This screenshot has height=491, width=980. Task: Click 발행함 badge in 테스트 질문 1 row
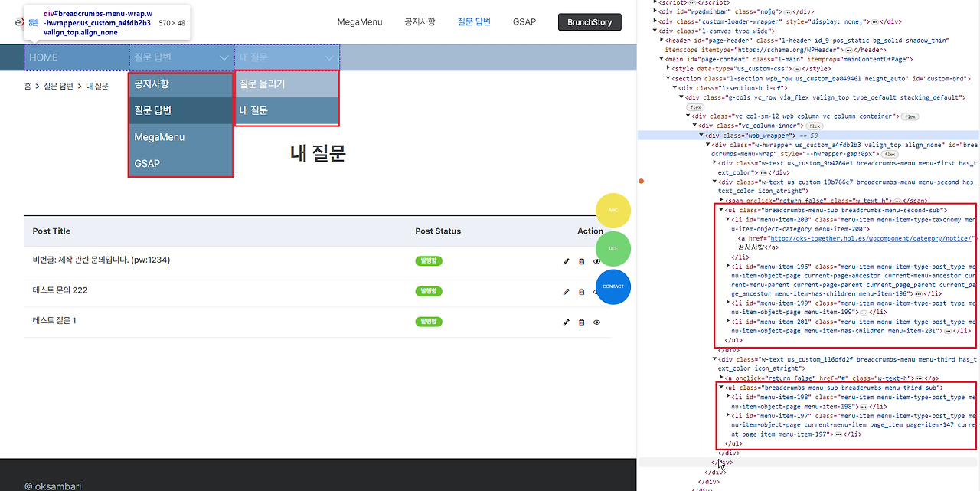click(x=428, y=322)
